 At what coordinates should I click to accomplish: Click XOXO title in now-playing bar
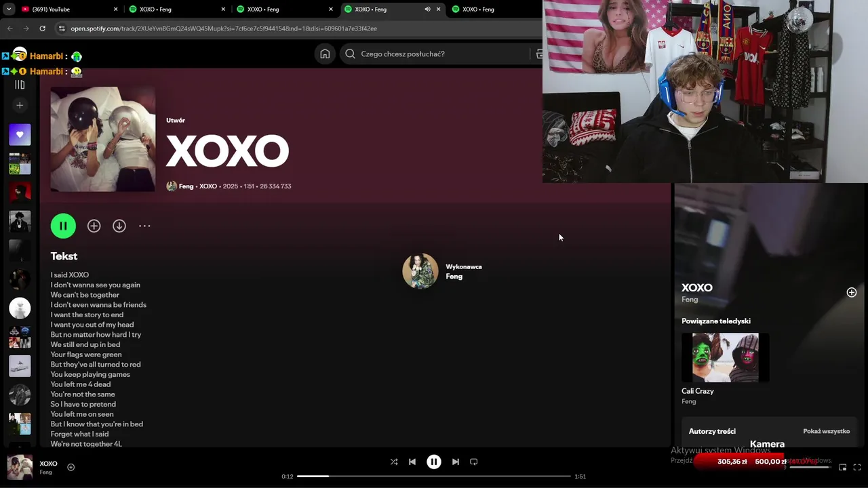(48, 464)
